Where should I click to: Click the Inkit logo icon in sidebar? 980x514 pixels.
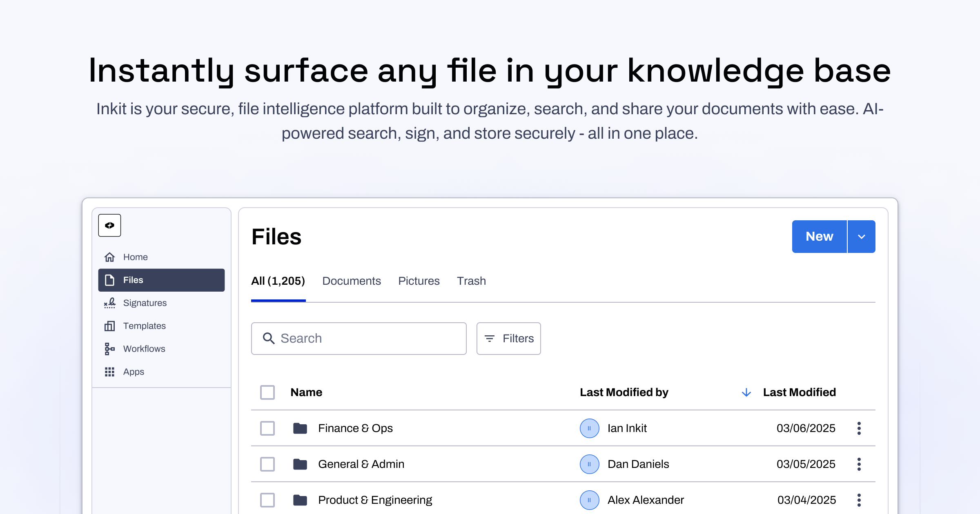point(109,225)
